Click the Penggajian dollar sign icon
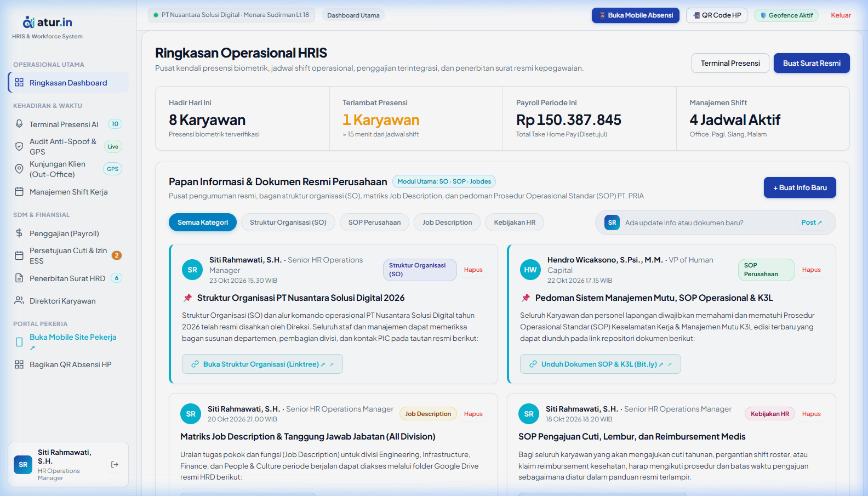868x496 pixels. click(19, 233)
